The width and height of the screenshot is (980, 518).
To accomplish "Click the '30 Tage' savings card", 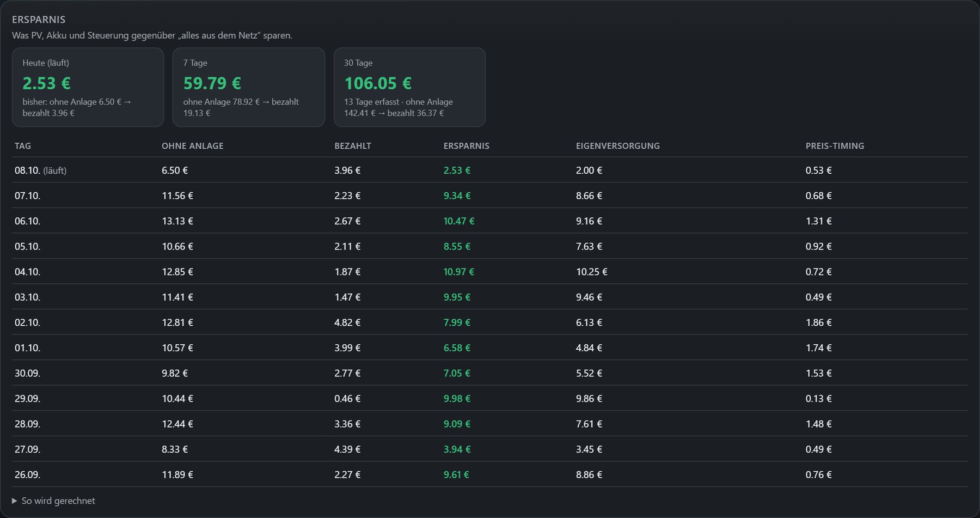I will (409, 87).
